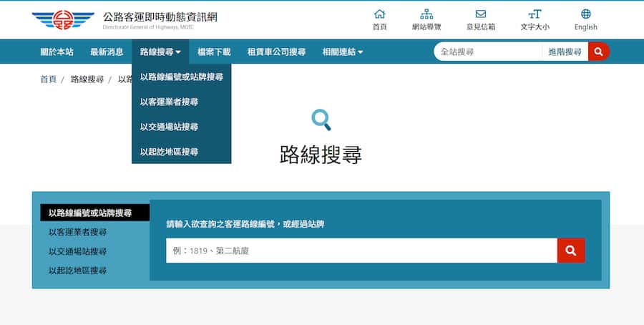Choose 以客運業者搜尋 in dropdown menu
This screenshot has width=644, height=325.
[182, 102]
